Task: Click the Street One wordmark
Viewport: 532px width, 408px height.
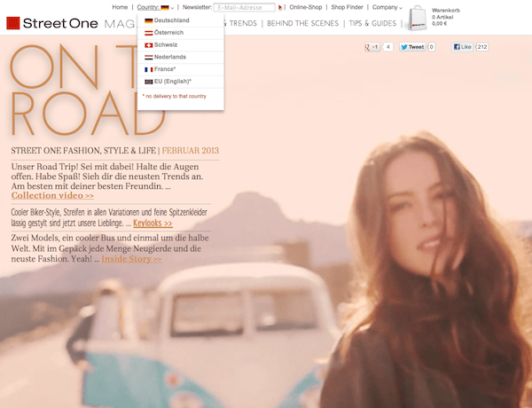Action: click(60, 23)
